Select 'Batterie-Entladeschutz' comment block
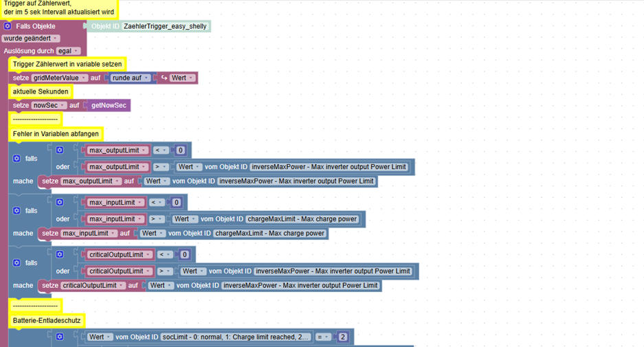The height and width of the screenshot is (347, 644). [47, 320]
